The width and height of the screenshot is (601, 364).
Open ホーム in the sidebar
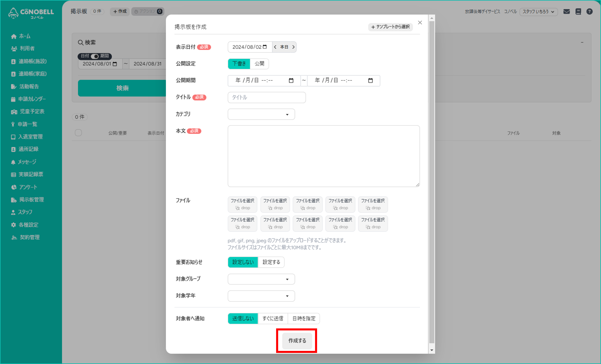[x=21, y=36]
